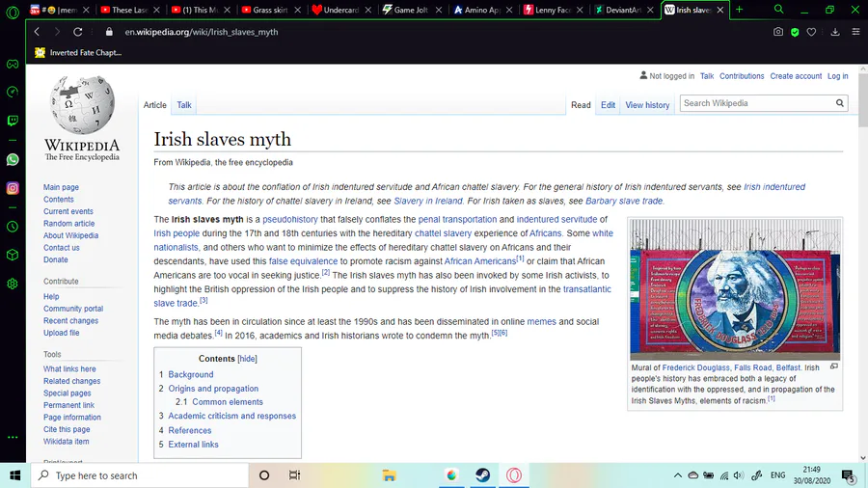Take a snapshot with camera icon
This screenshot has width=868, height=488.
(778, 32)
